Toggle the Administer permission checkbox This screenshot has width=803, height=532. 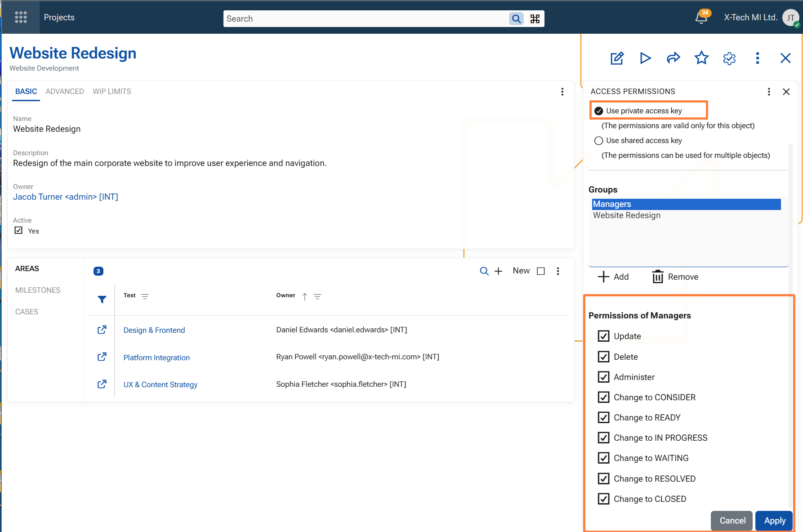pyautogui.click(x=603, y=377)
